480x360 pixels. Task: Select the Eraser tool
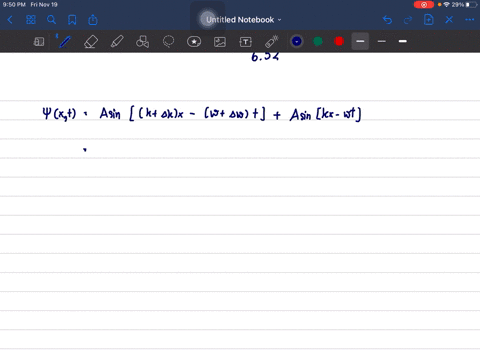point(91,42)
